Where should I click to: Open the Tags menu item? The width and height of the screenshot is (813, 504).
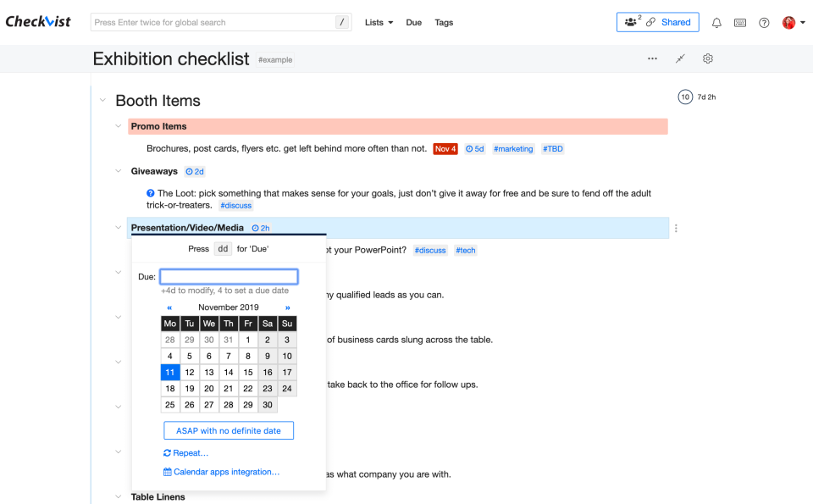tap(444, 23)
